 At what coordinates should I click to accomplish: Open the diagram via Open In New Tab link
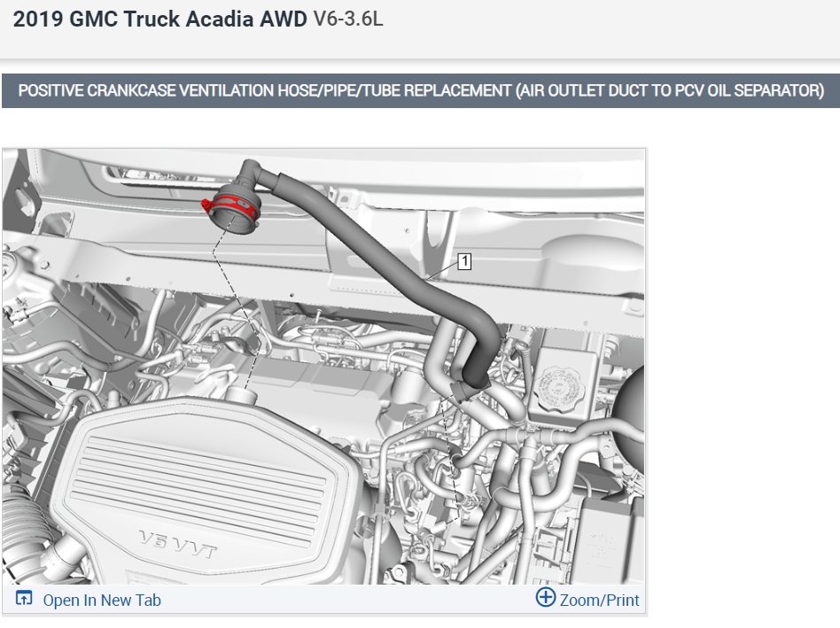coord(102,601)
